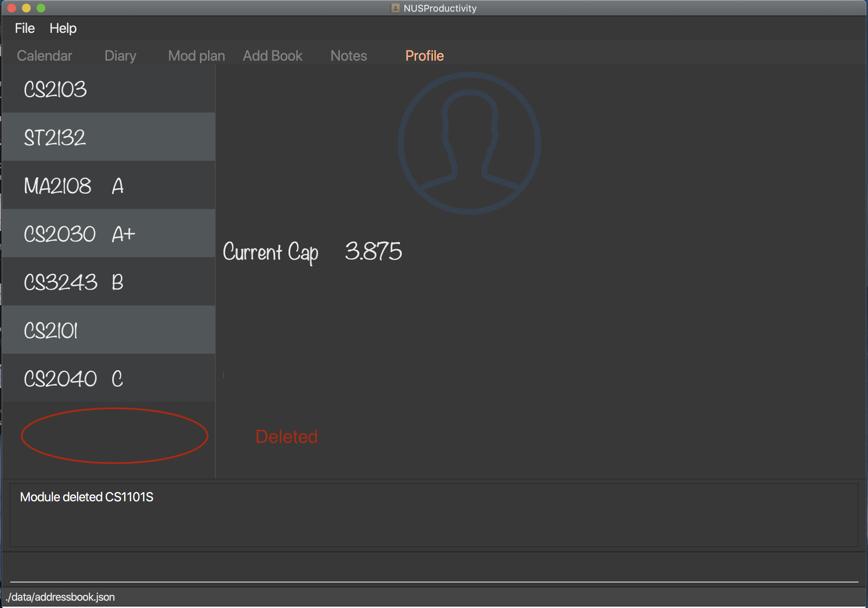This screenshot has height=608, width=868.
Task: Select the CS2040 module with grade C
Action: pos(109,378)
